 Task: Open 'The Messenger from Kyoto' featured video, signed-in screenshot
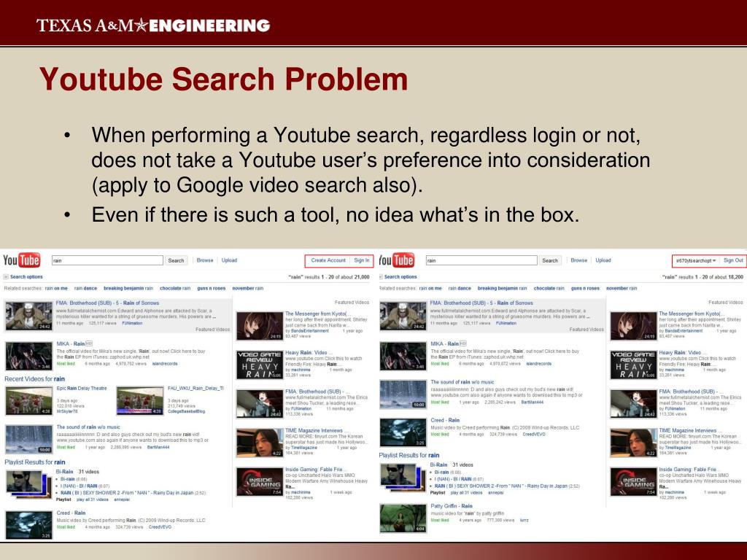[692, 314]
